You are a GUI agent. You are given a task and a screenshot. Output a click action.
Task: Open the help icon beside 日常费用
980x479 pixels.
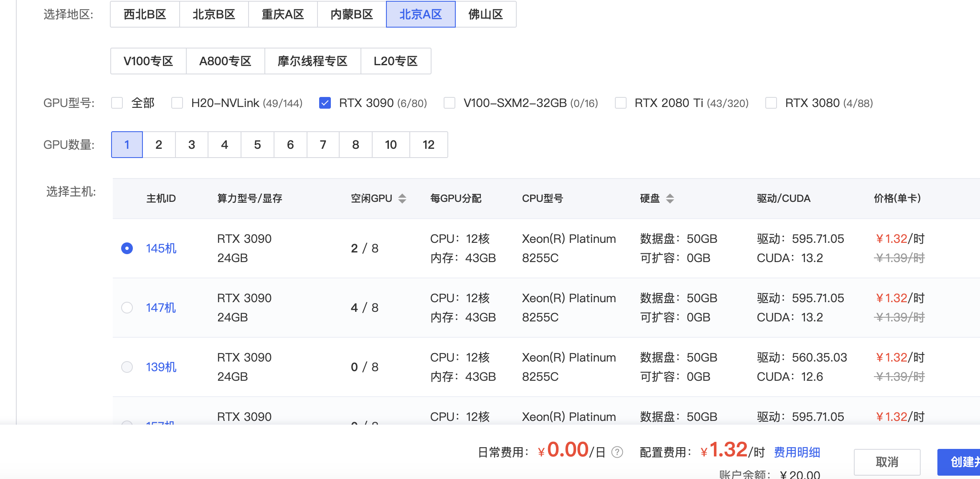(617, 452)
